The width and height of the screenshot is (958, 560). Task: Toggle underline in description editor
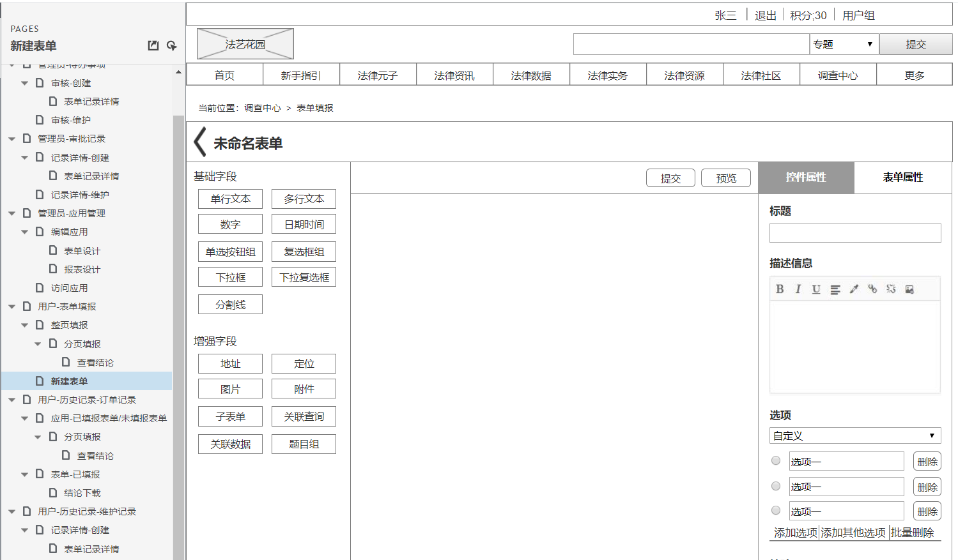tap(816, 289)
